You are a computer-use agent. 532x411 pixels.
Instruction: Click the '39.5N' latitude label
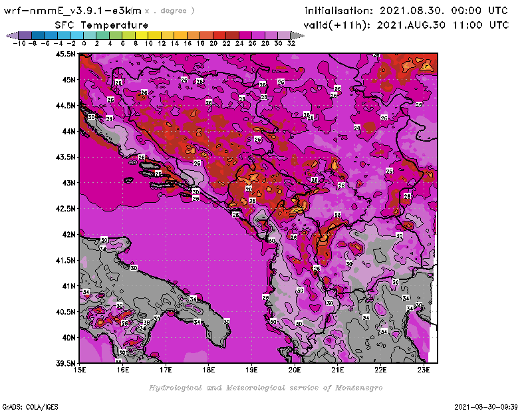[65, 364]
